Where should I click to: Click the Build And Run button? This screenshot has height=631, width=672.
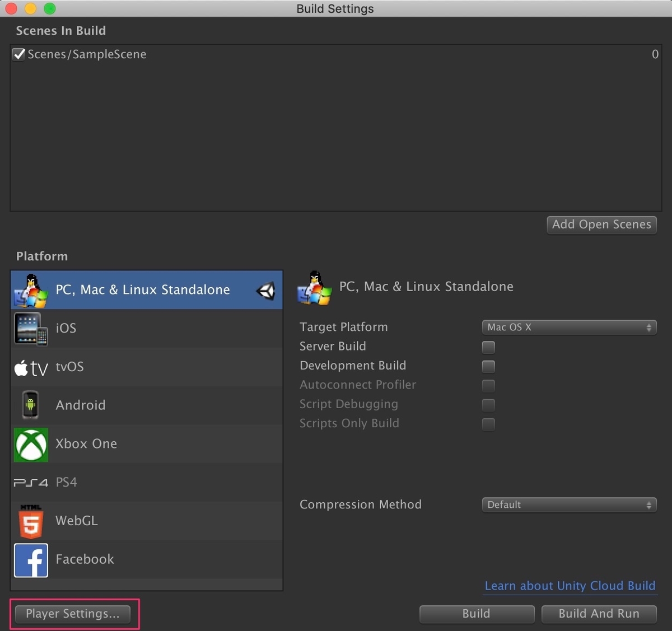599,614
